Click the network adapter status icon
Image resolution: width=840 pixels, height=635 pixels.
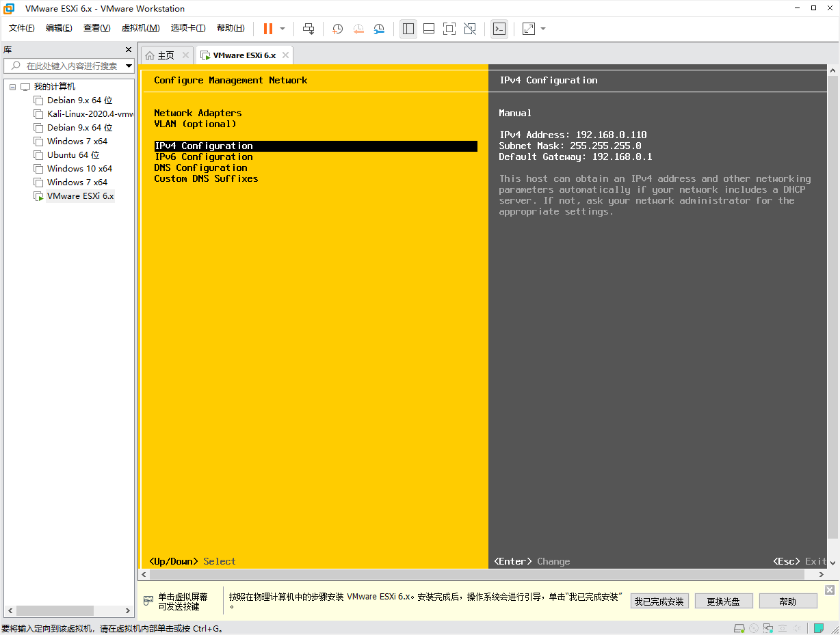pyautogui.click(x=768, y=628)
